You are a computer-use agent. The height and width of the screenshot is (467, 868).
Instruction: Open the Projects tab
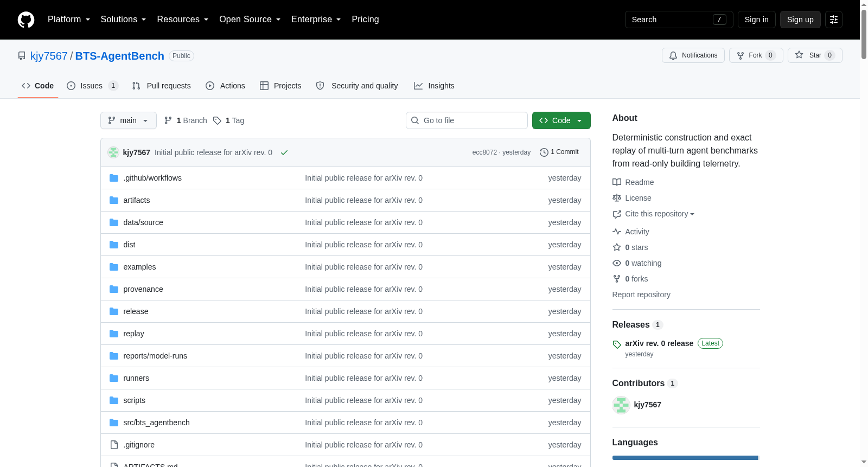point(280,86)
